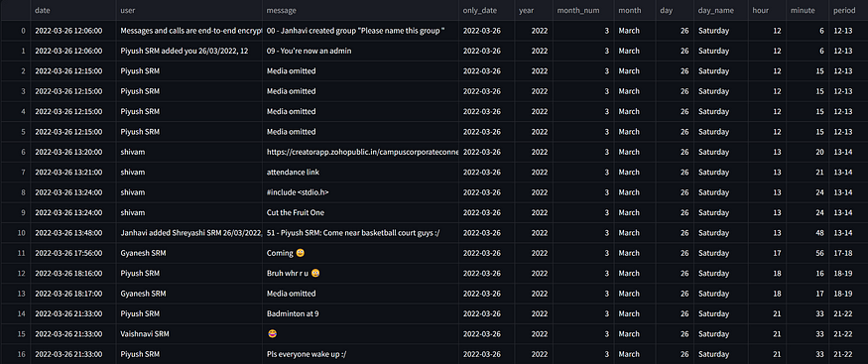
Task: Click the user column header
Action: (189, 11)
